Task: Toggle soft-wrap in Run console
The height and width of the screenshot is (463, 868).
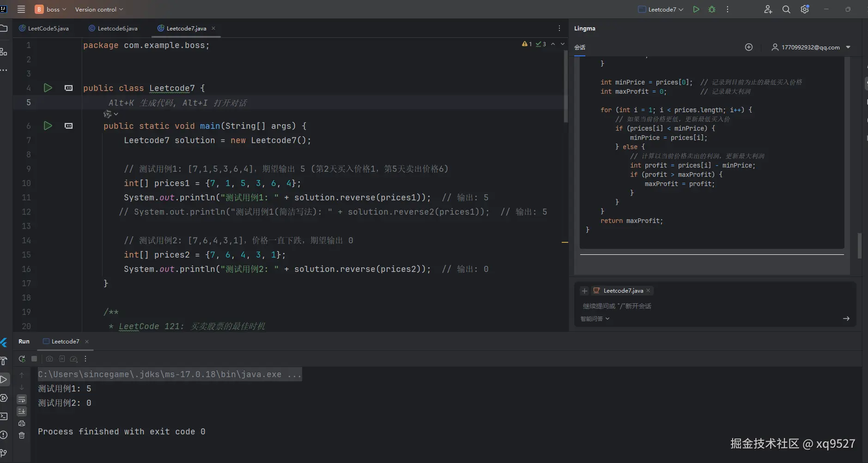Action: click(x=22, y=399)
